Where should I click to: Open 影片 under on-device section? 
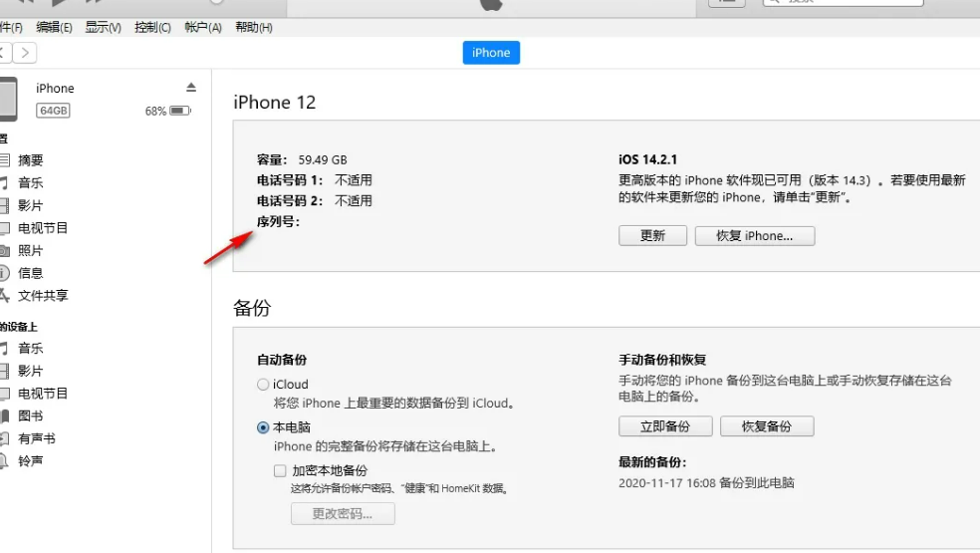(x=31, y=371)
